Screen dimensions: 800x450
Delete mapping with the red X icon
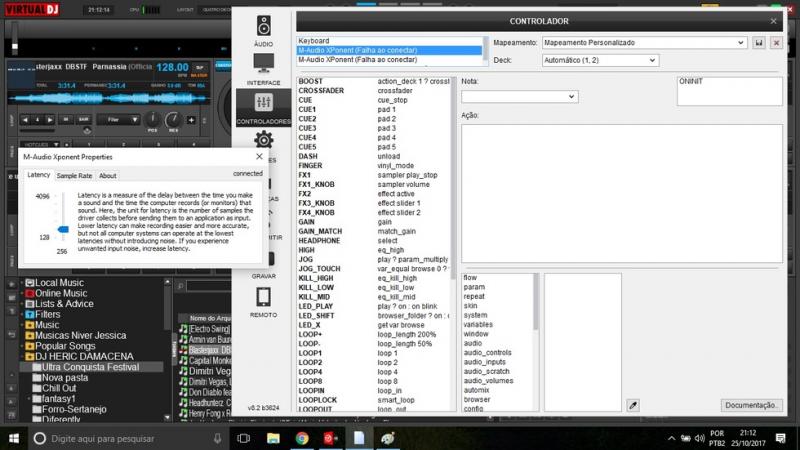(x=776, y=43)
